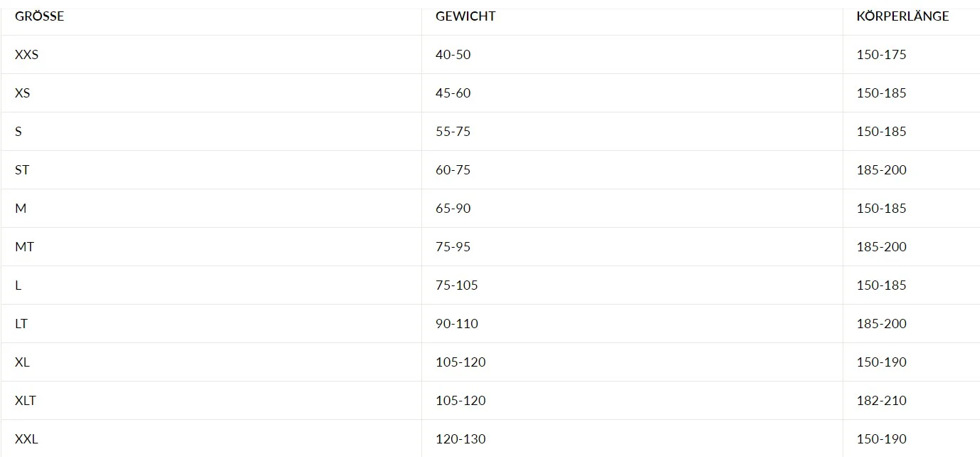Click the XLT size label
This screenshot has height=457, width=980.
[26, 401]
